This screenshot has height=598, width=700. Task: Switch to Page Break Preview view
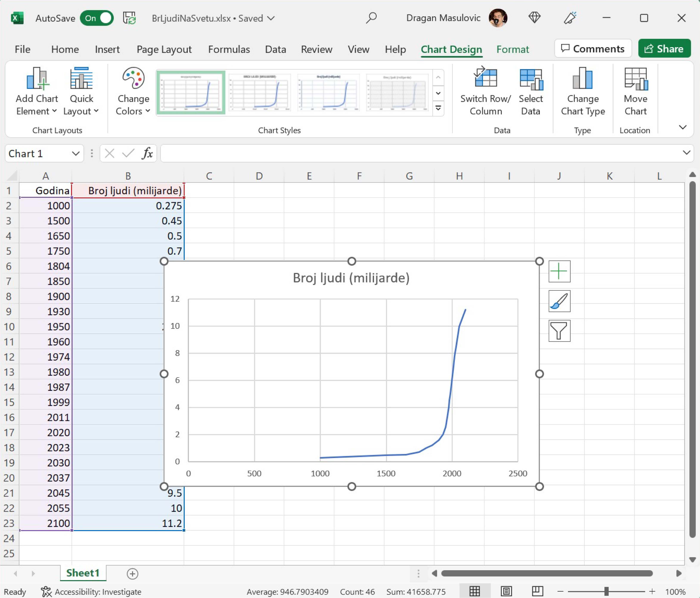coord(537,591)
